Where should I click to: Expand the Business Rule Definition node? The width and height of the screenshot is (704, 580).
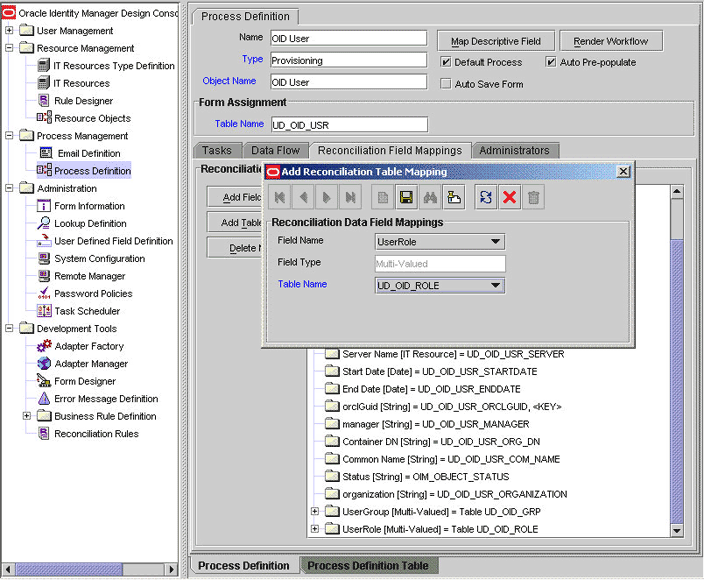tap(27, 416)
